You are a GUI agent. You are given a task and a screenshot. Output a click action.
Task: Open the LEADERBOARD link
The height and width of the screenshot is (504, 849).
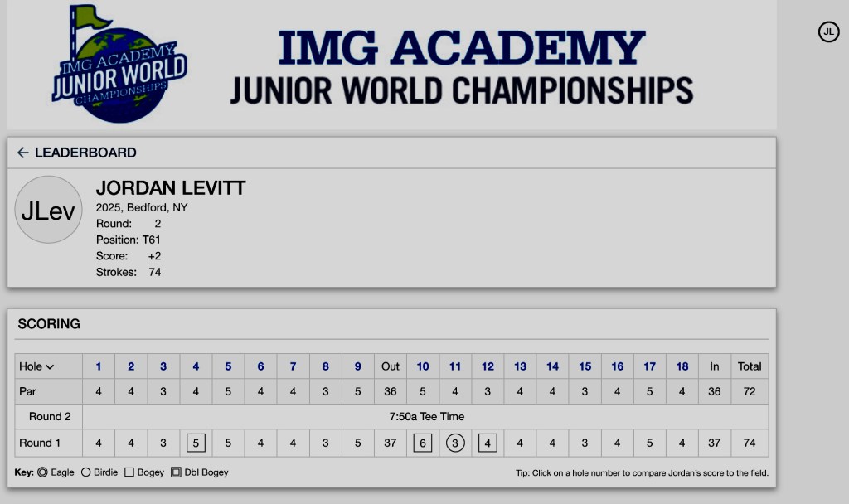click(85, 153)
